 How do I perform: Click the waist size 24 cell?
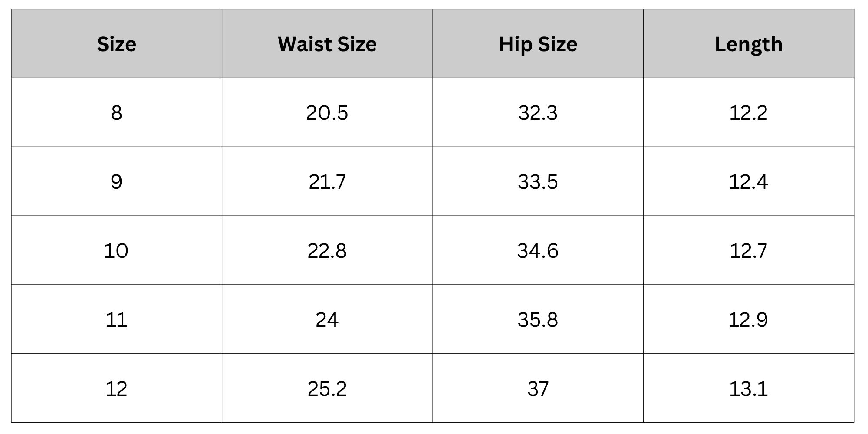(327, 319)
